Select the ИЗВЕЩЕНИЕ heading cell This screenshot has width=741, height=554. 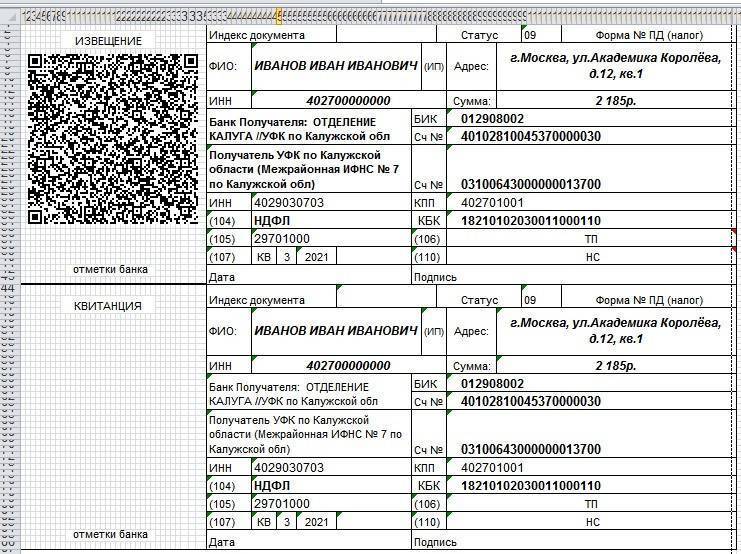[x=109, y=41]
